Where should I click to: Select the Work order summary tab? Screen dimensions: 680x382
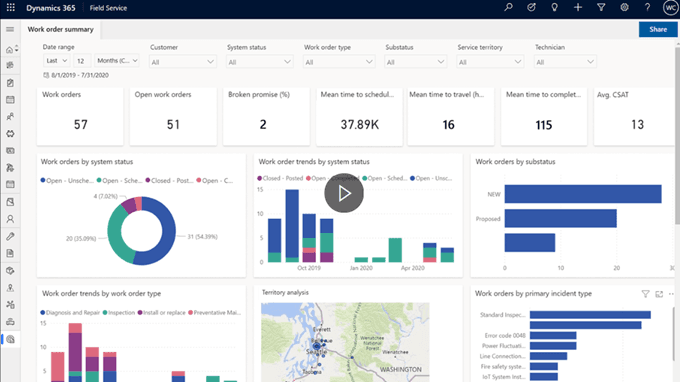coord(61,29)
